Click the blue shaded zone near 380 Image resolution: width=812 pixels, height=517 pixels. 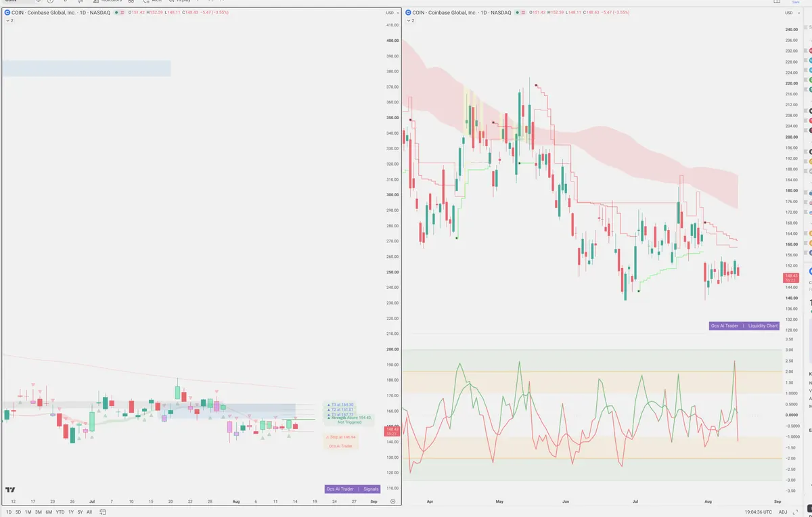click(x=86, y=68)
